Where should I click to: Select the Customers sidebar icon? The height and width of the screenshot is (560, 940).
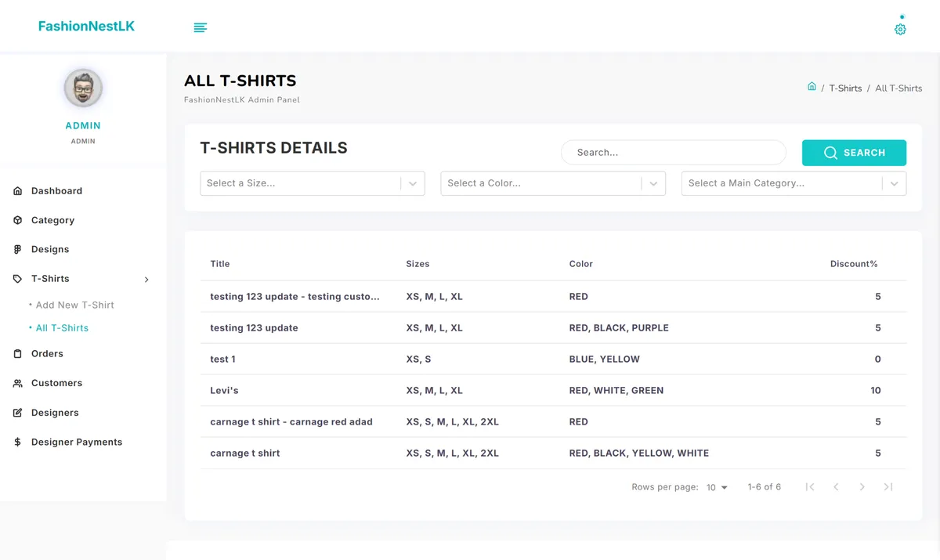[x=16, y=383]
